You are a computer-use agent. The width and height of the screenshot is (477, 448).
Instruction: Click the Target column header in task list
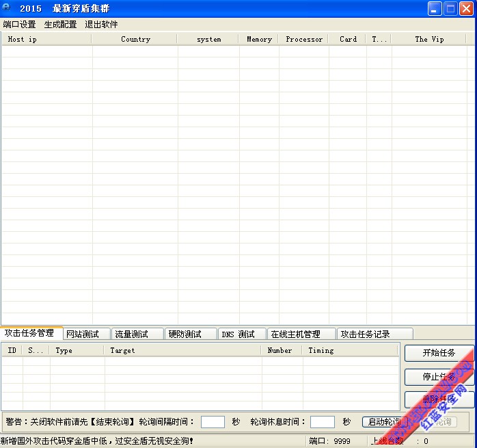pos(183,351)
